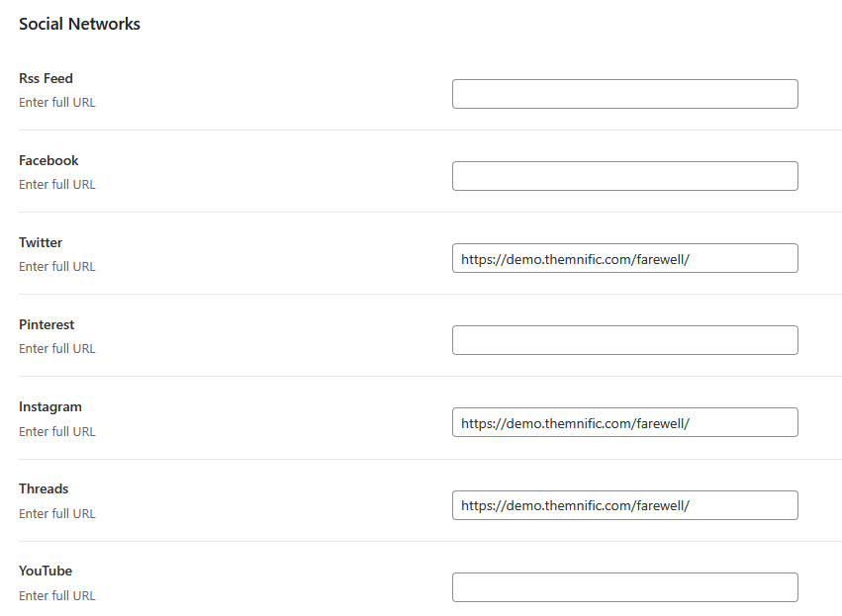Click the Instagram field label
The image size is (842, 616).
[50, 406]
